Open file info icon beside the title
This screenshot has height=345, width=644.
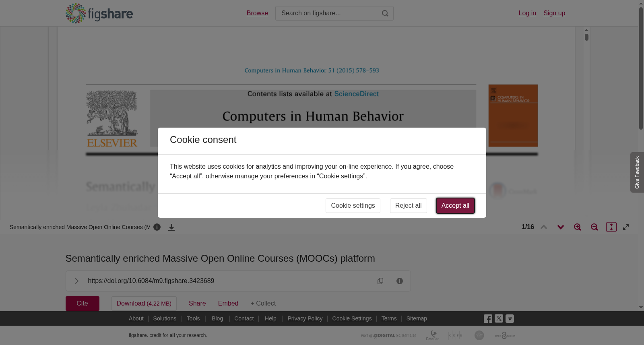point(157,227)
